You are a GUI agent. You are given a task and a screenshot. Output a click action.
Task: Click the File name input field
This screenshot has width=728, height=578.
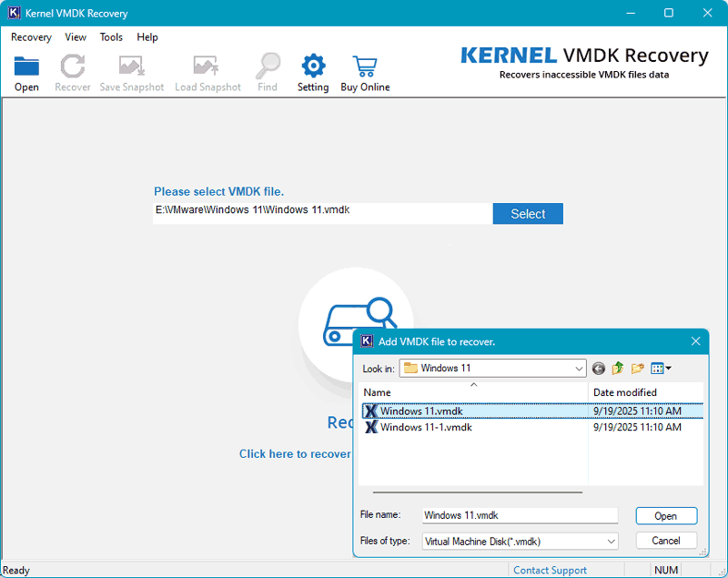(519, 515)
